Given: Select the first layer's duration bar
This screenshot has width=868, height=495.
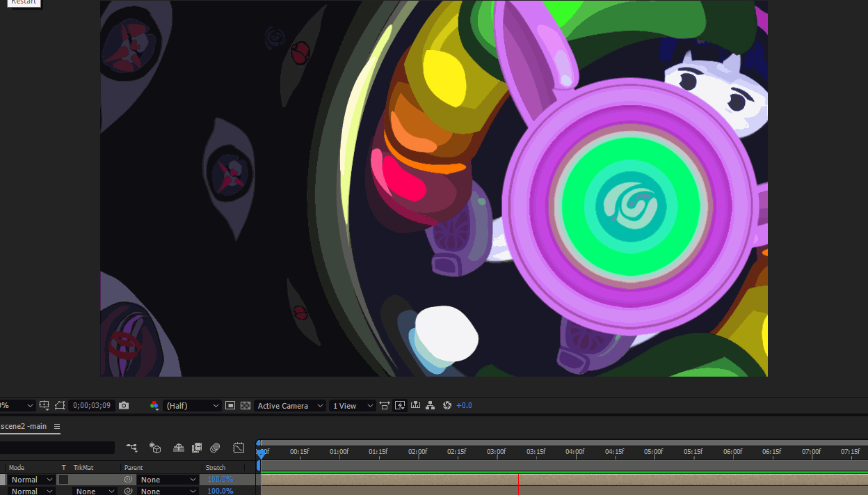Looking at the screenshot, I should [x=564, y=480].
